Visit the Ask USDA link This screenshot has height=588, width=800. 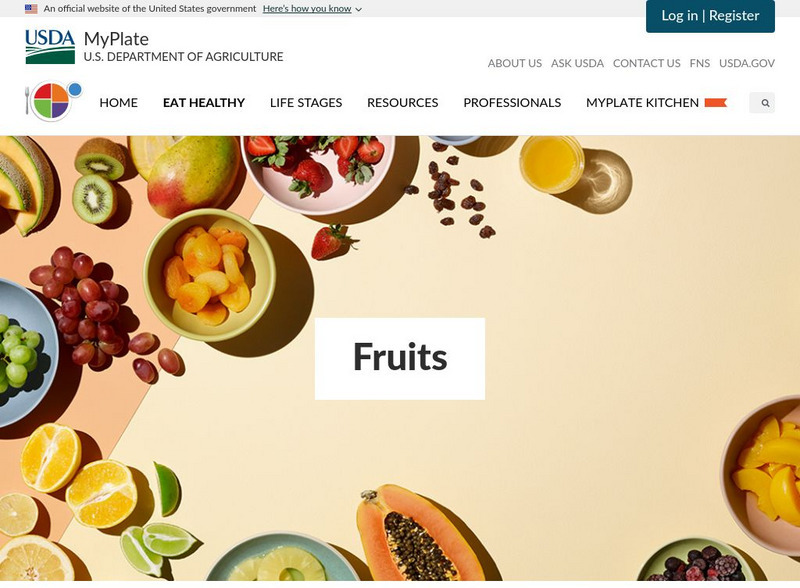pyautogui.click(x=578, y=63)
